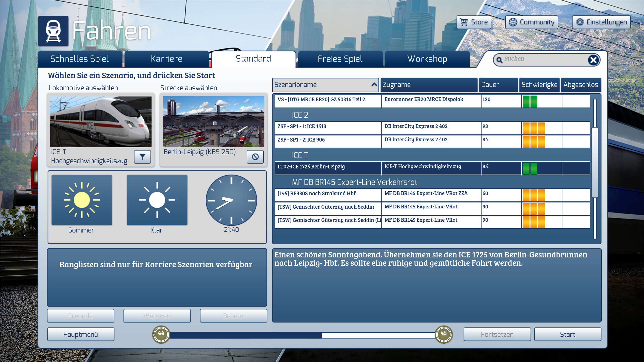Clear the search field with the X icon
This screenshot has width=644, height=362.
coord(593,60)
